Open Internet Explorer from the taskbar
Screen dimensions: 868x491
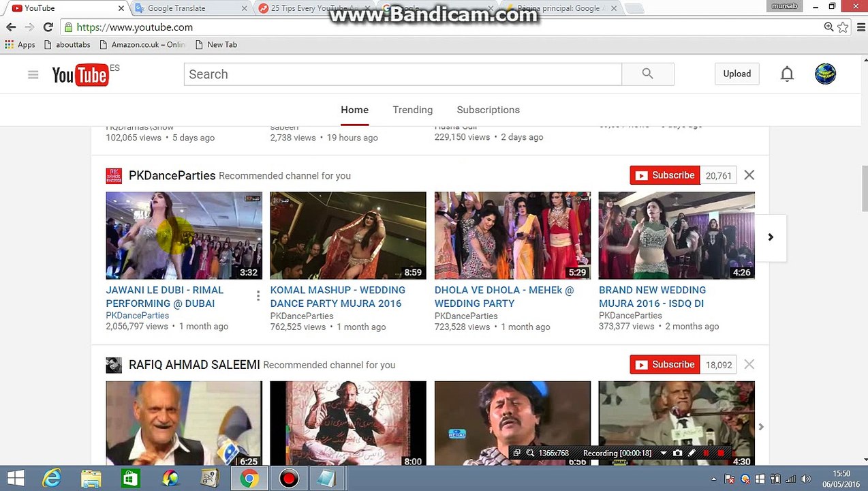tap(52, 479)
